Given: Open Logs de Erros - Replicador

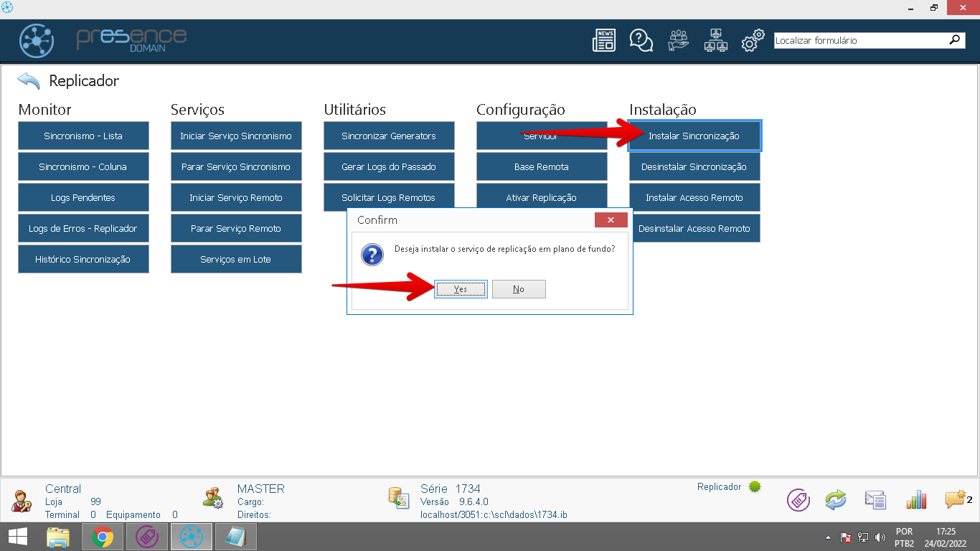Looking at the screenshot, I should click(83, 228).
